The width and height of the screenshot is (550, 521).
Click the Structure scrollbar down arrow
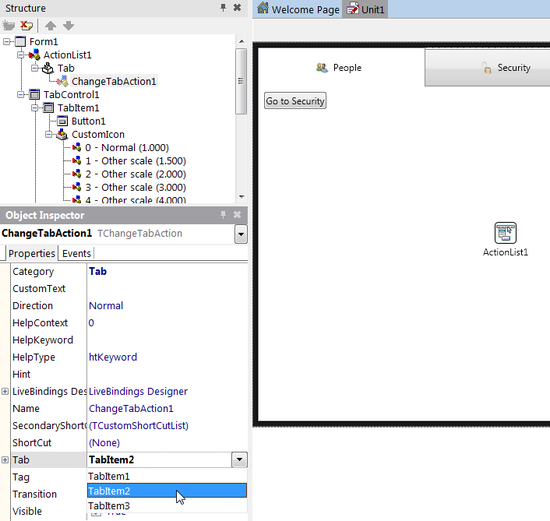[241, 196]
